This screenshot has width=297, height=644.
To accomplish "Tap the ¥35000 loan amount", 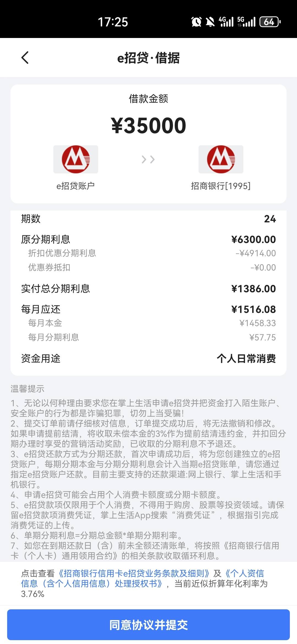I will click(148, 125).
